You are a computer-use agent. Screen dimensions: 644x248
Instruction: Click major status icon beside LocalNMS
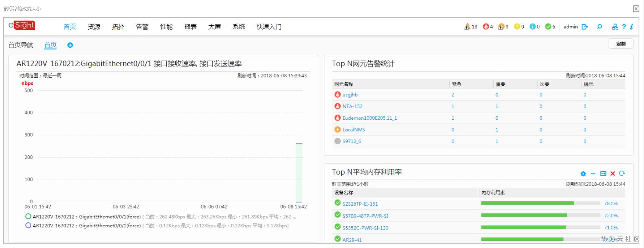click(x=337, y=129)
